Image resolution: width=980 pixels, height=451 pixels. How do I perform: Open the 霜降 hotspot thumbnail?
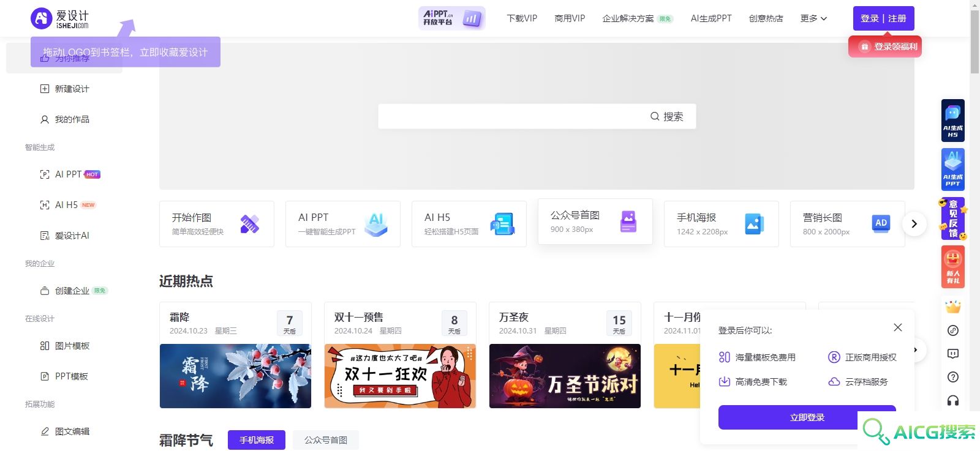[235, 376]
